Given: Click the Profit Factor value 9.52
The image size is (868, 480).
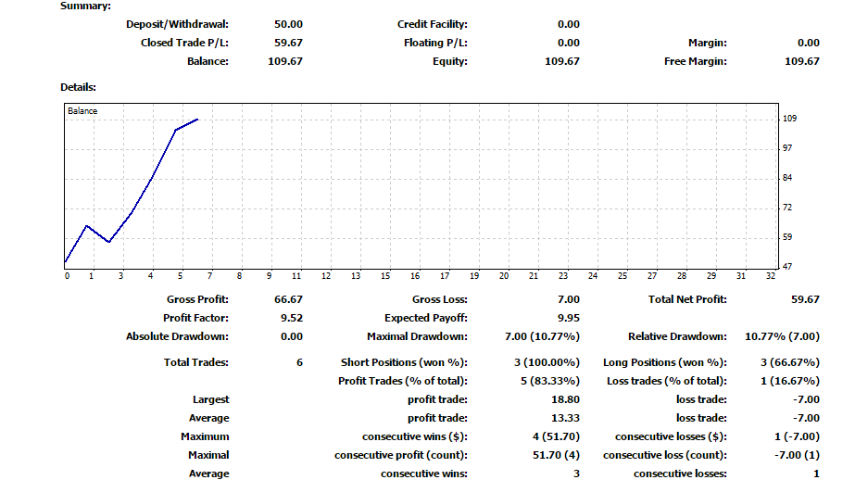Looking at the screenshot, I should (x=292, y=318).
